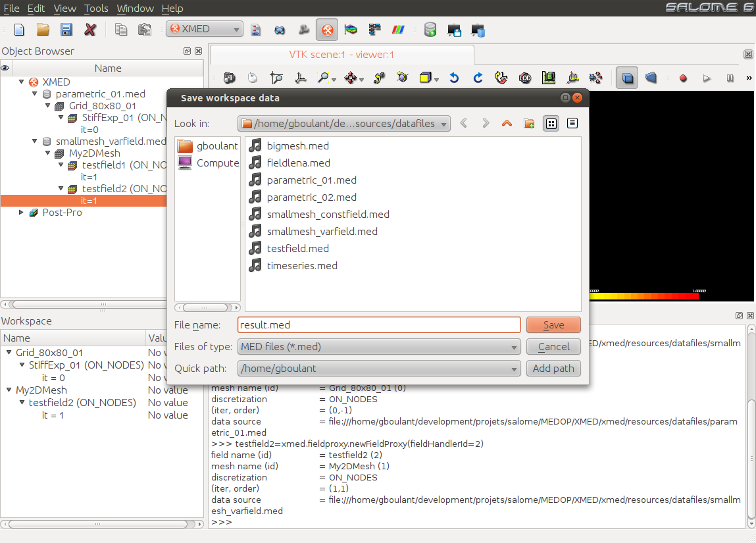Click the zooming style switch icon
756x543 pixels.
(276, 78)
